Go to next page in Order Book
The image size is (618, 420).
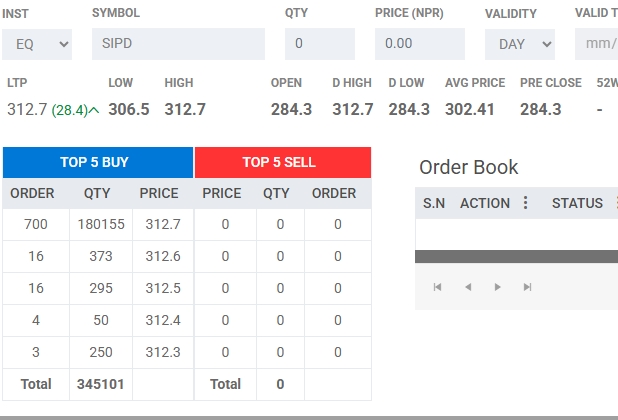[x=497, y=287]
